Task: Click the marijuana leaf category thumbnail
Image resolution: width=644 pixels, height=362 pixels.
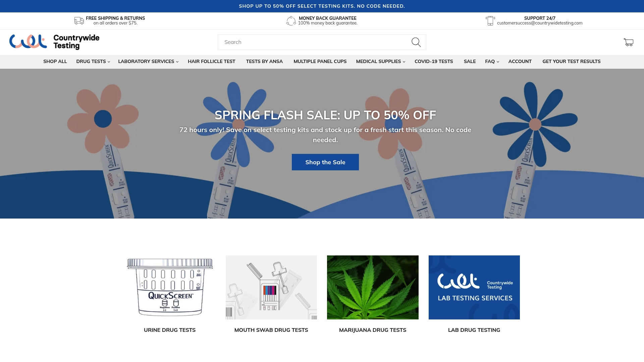Action: click(373, 287)
